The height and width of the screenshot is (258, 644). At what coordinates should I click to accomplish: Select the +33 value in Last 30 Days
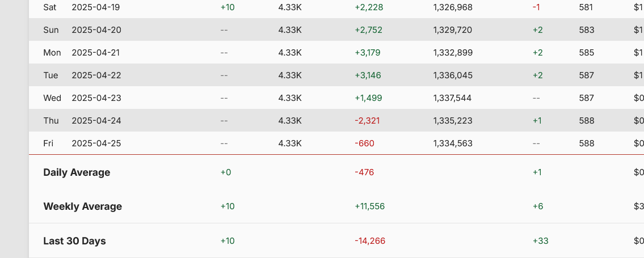pos(540,241)
